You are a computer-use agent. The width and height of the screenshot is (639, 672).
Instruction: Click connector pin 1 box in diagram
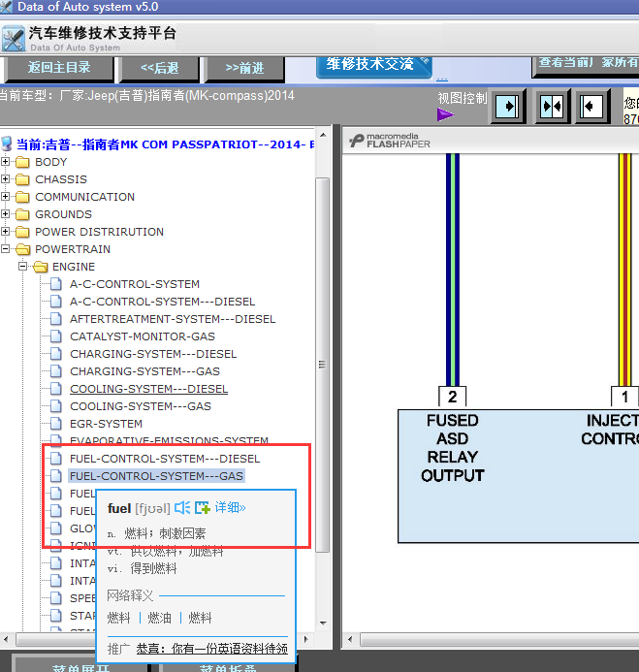[624, 397]
